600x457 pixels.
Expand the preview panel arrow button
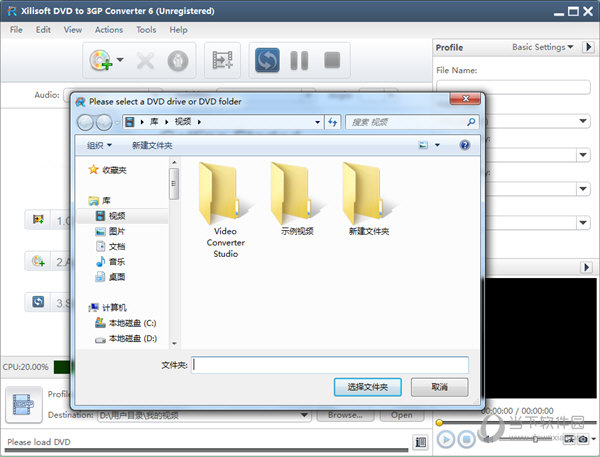pos(586,267)
